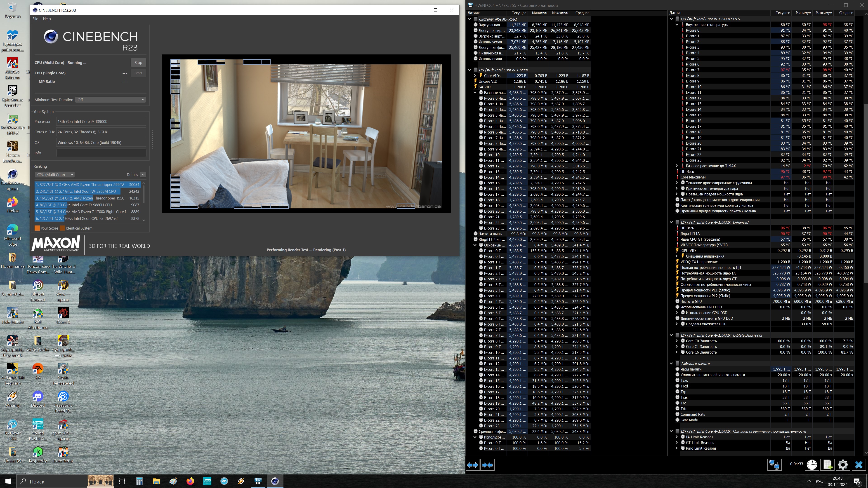Click the HWiNFO collapse columns arrows icon

tap(487, 465)
